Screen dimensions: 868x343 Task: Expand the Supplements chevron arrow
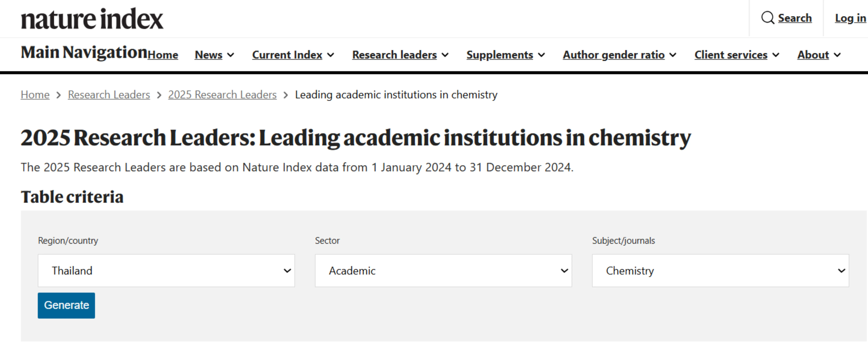[541, 55]
